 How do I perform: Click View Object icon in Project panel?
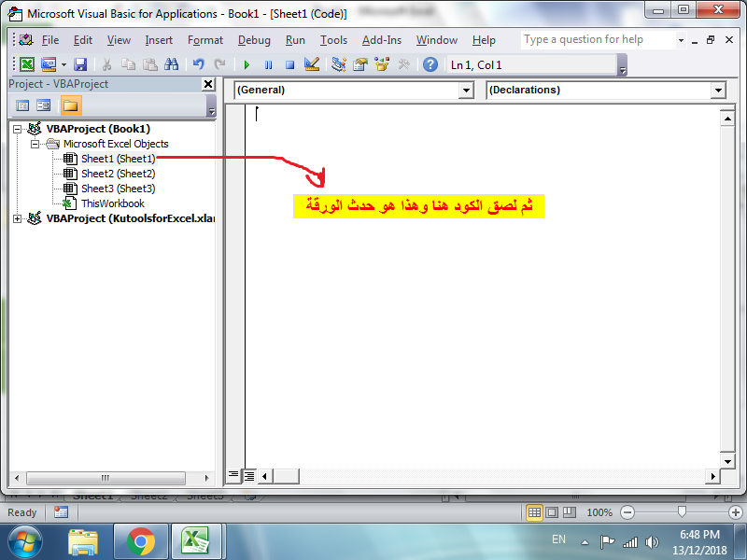pos(43,105)
